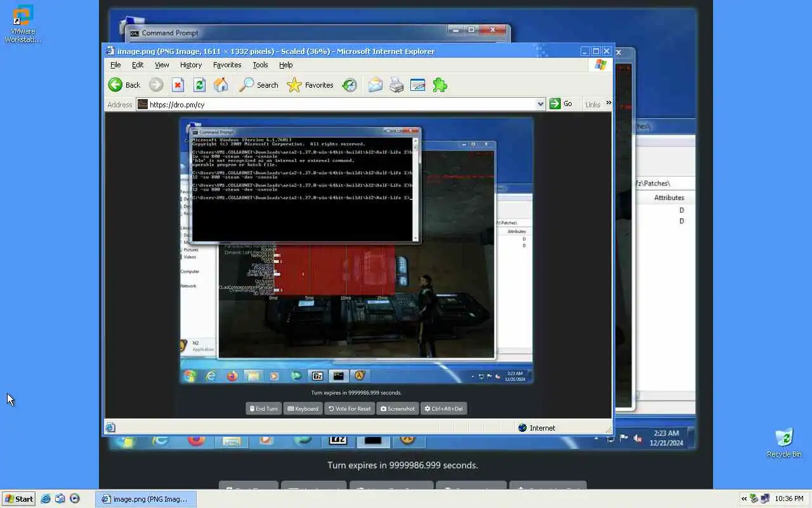Click the Internet security zone in the status bar
This screenshot has height=508, width=812.
click(537, 428)
